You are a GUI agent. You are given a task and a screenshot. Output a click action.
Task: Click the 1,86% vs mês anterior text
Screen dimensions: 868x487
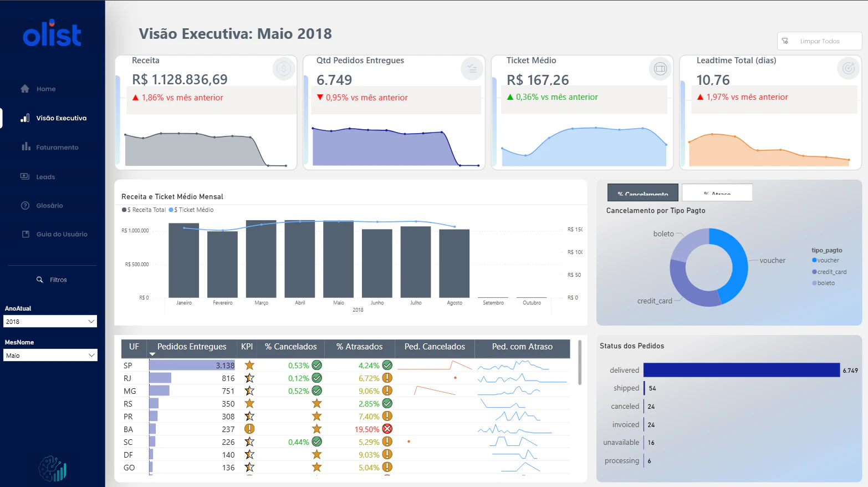coord(182,98)
